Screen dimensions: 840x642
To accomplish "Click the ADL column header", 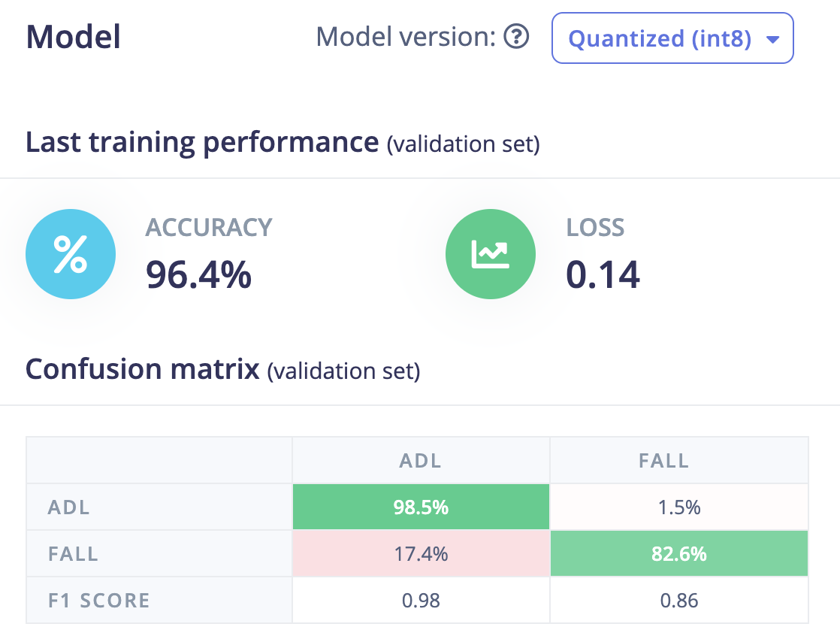I will (x=421, y=460).
